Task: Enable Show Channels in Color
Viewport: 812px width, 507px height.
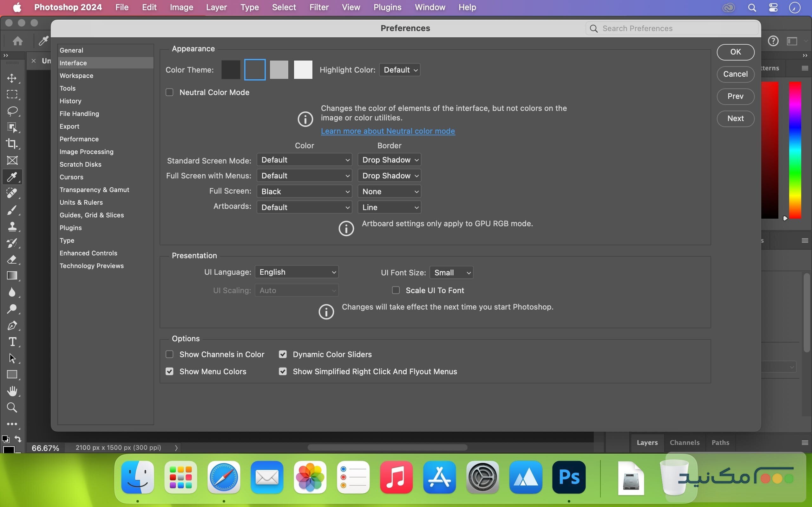Action: click(169, 354)
